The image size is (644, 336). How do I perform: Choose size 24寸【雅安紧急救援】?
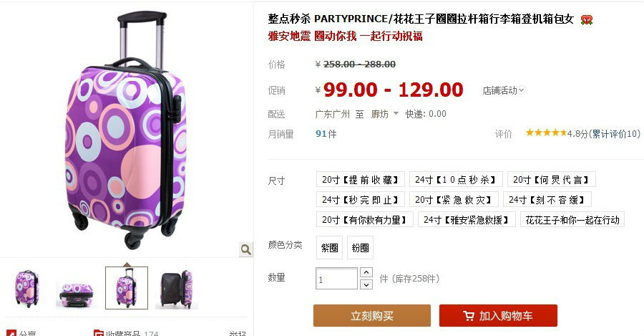[467, 220]
